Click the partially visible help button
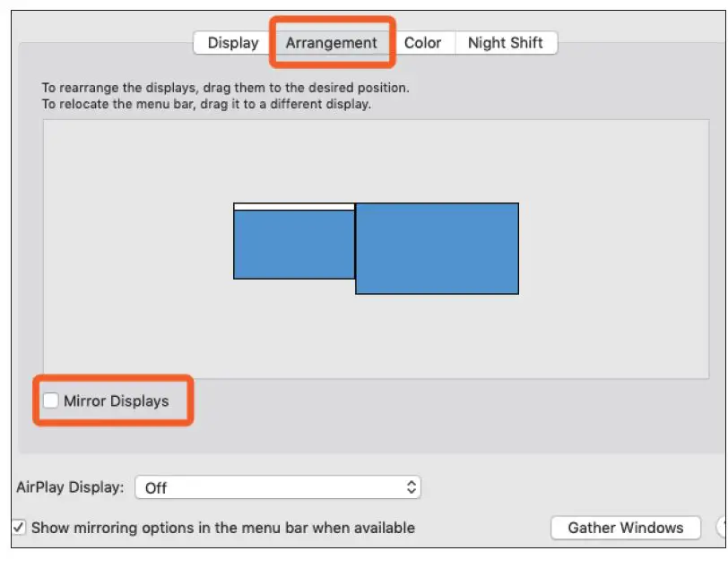 722,528
